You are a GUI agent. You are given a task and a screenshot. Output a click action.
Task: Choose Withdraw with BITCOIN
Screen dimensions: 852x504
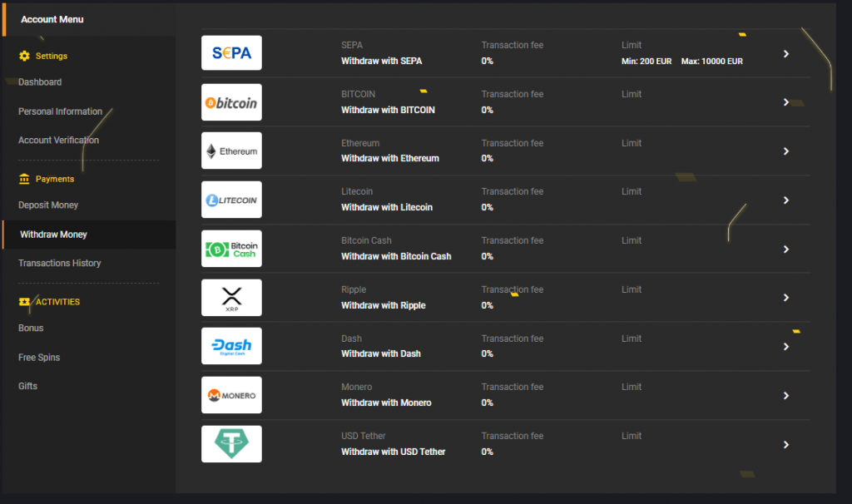click(x=388, y=110)
